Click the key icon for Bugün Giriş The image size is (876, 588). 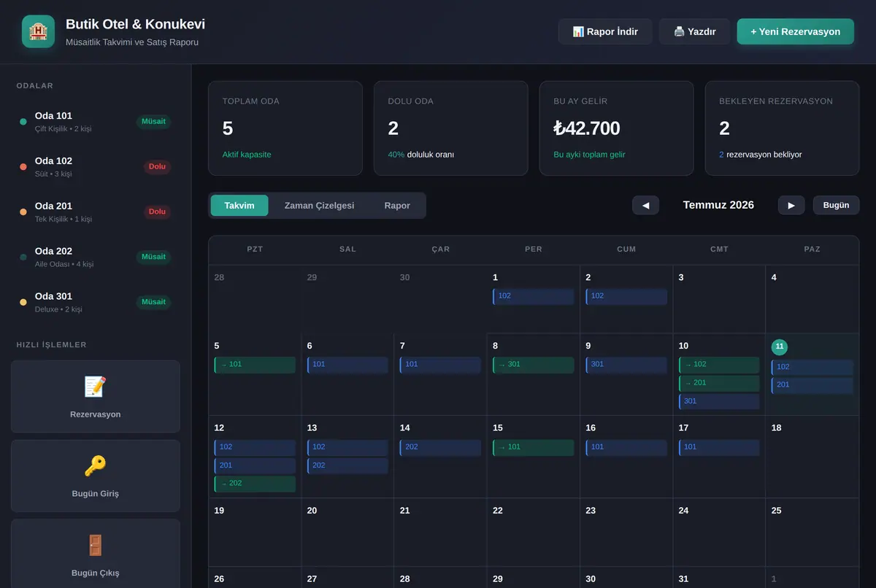95,465
